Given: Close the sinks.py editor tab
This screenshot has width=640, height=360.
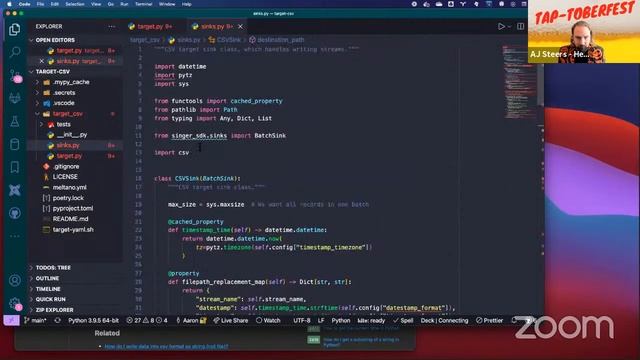Looking at the screenshot, I should [x=240, y=27].
